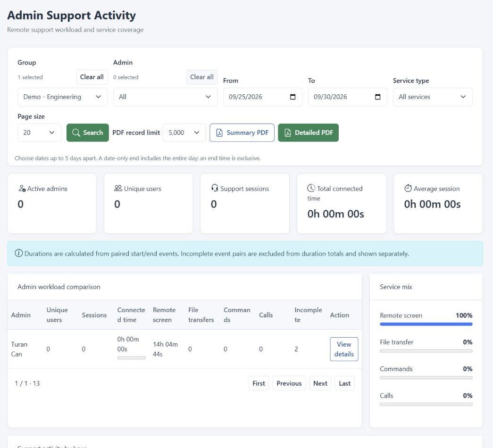The height and width of the screenshot is (448, 493).
Task: Click the Commands 0% progress bar
Action: coord(426,378)
